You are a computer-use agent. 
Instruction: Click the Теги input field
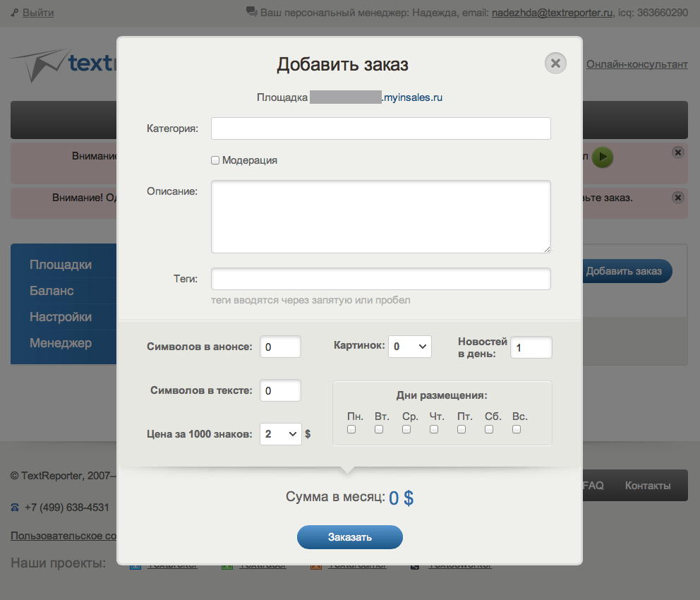pyautogui.click(x=381, y=279)
